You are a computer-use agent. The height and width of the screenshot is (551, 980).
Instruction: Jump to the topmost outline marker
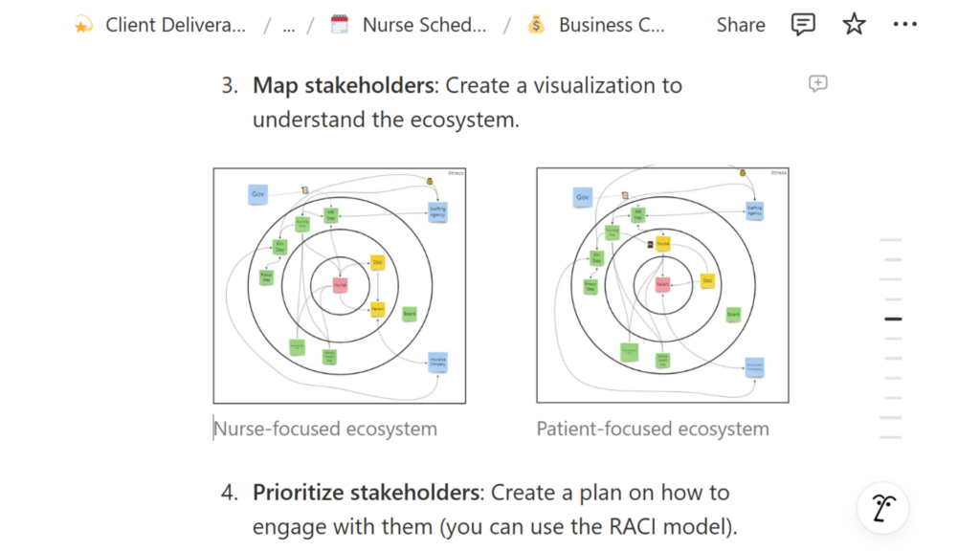point(891,240)
